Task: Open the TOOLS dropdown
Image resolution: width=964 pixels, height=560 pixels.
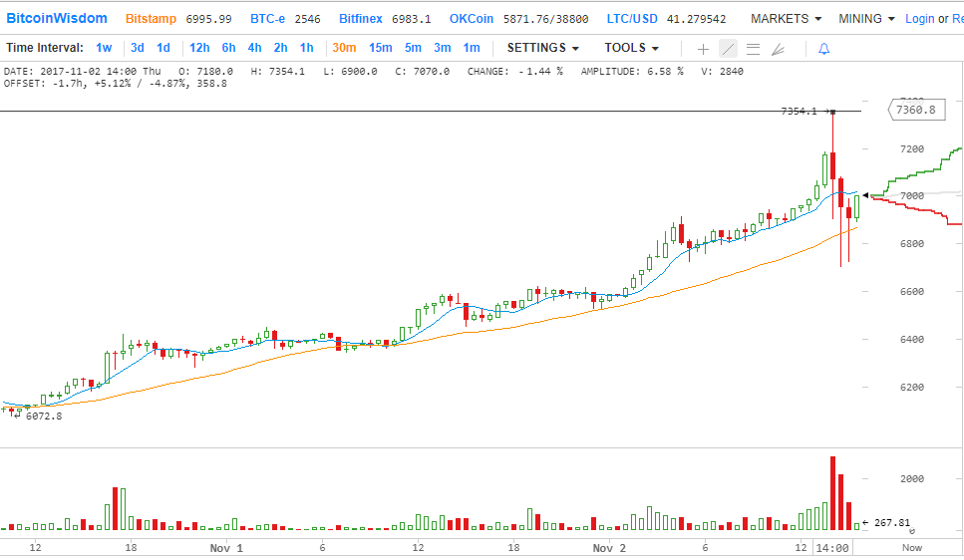Action: pos(631,48)
